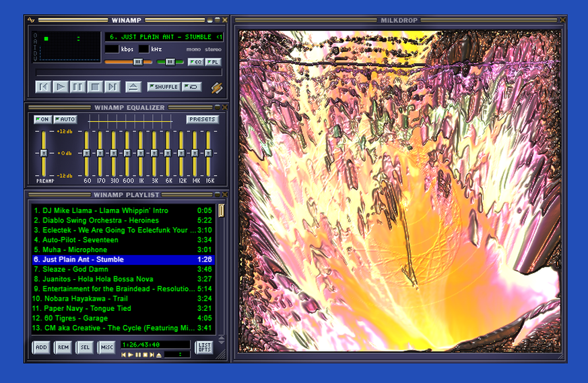Click the 3K band slider handle
588x383 pixels.
tap(154, 153)
